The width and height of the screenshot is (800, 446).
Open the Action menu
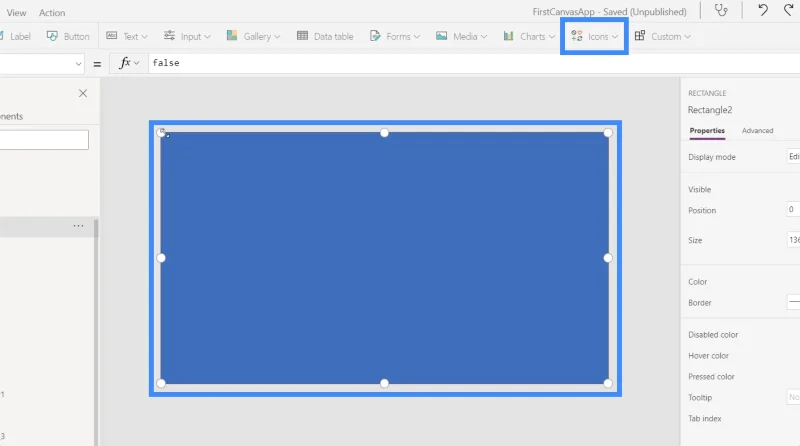pyautogui.click(x=52, y=13)
